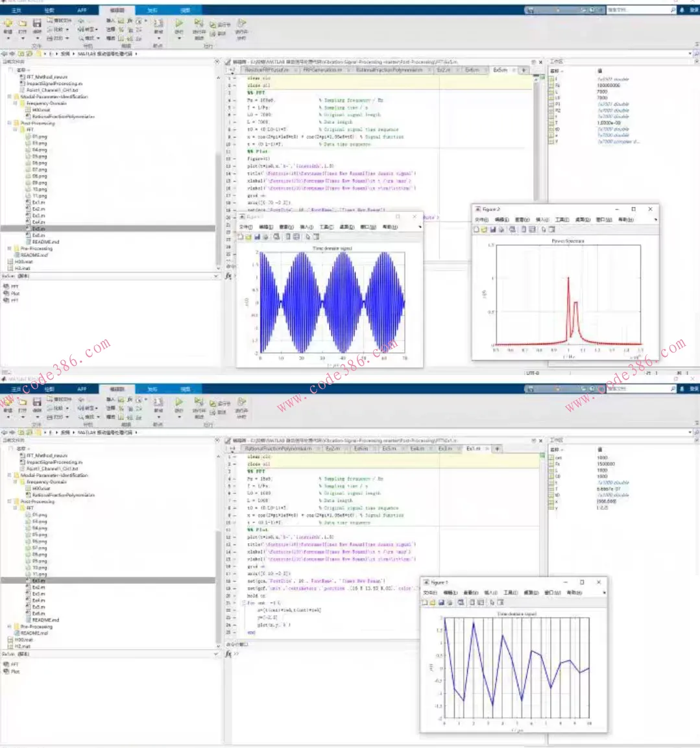Click the Save disk icon in upper MATLAB toolstrip
This screenshot has width=700, height=748.
(x=37, y=23)
